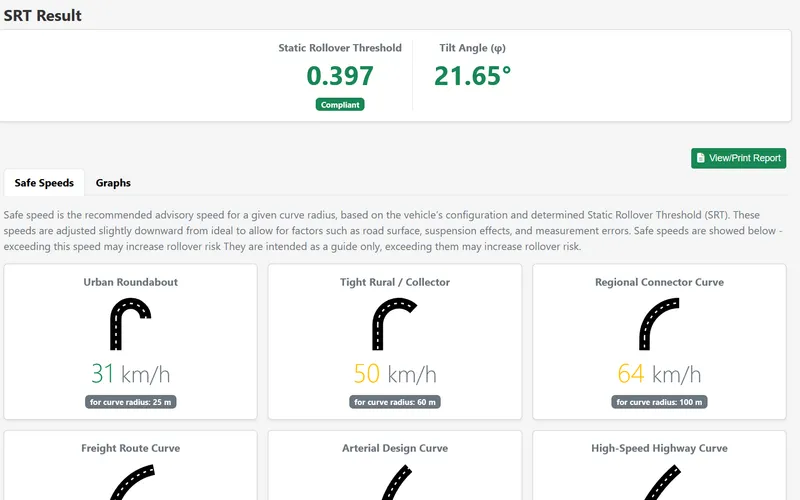Screen dimensions: 800x500
Task: Click the Regional Connector Curve title
Action: pos(659,282)
